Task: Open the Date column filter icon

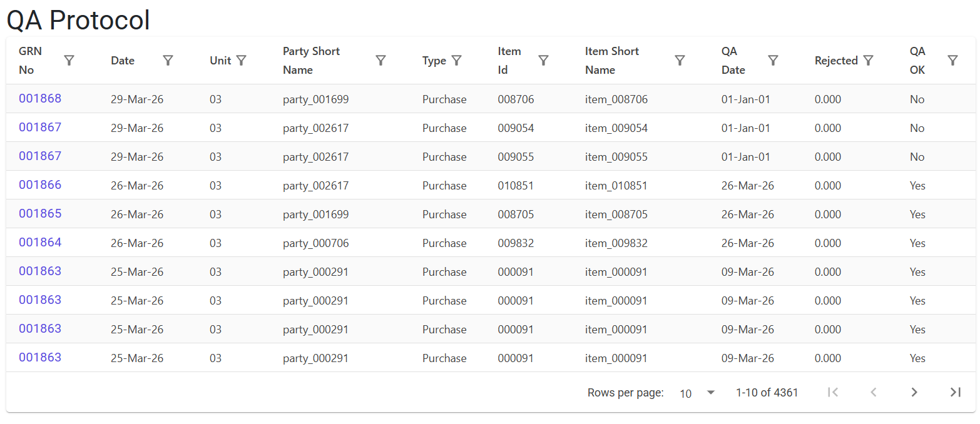Action: tap(168, 61)
